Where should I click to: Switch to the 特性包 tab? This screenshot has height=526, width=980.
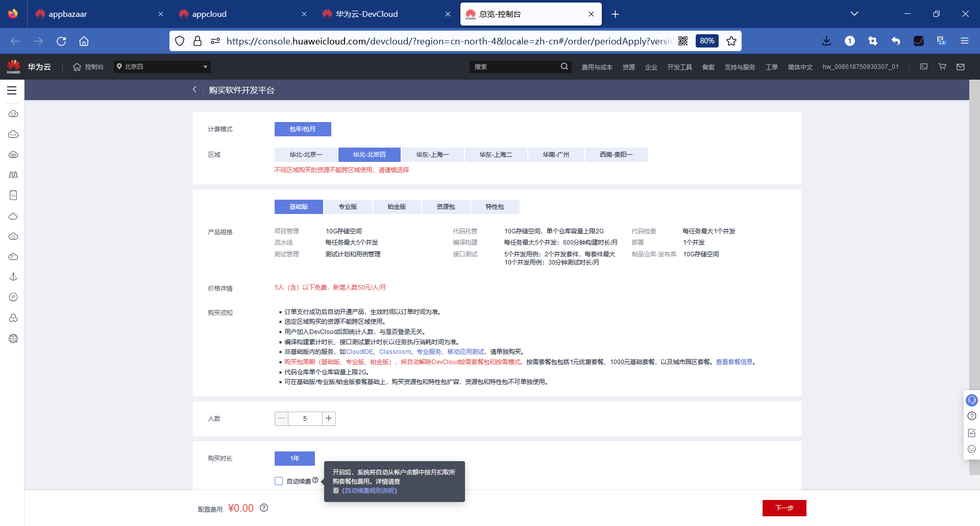[x=495, y=207]
